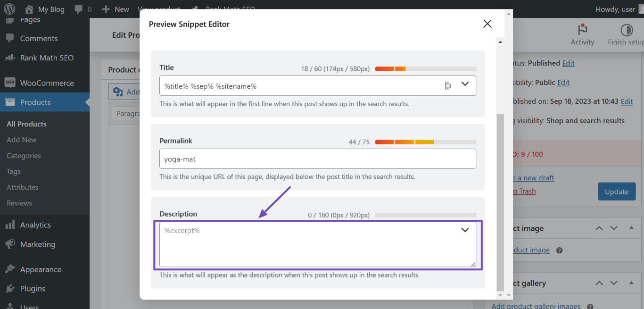The image size is (644, 309).
Task: Click the Analytics bar chart icon
Action: [10, 225]
